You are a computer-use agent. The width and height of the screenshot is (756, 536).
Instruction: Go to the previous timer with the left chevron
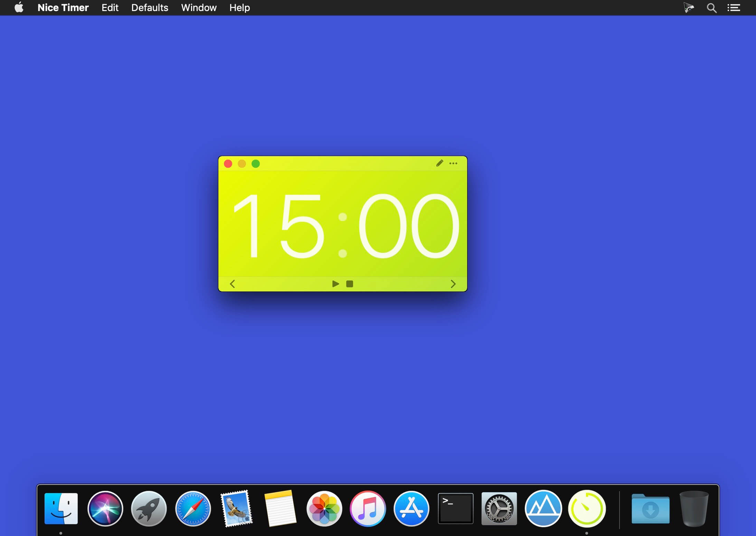click(x=233, y=284)
